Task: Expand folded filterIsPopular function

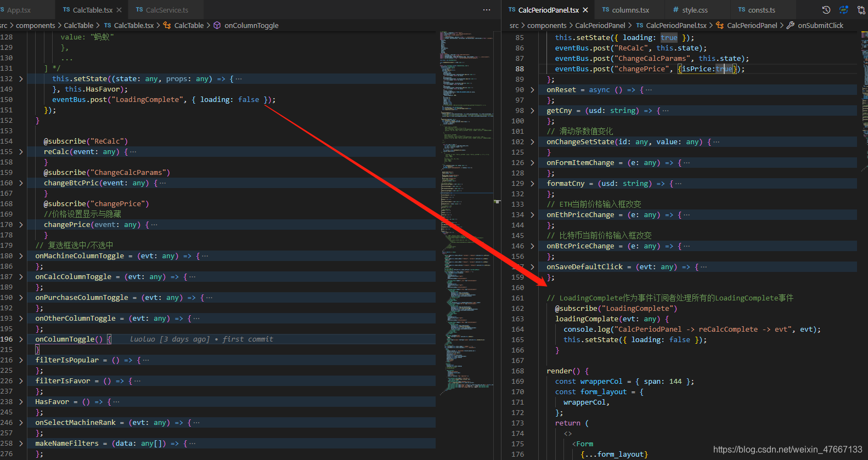Action: 21,360
